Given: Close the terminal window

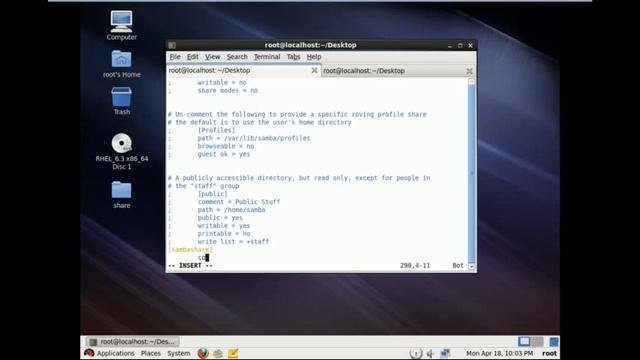Looking at the screenshot, I should (470, 46).
